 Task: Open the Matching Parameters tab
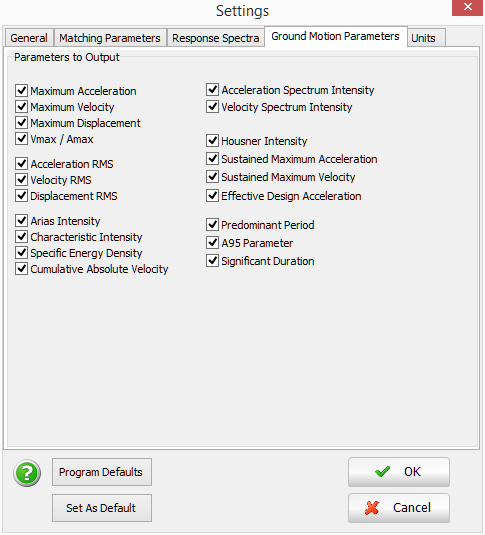[x=110, y=38]
